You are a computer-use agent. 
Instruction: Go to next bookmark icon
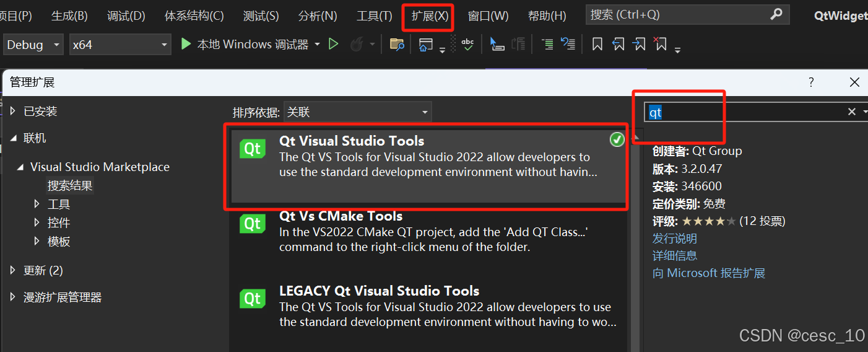pyautogui.click(x=640, y=44)
